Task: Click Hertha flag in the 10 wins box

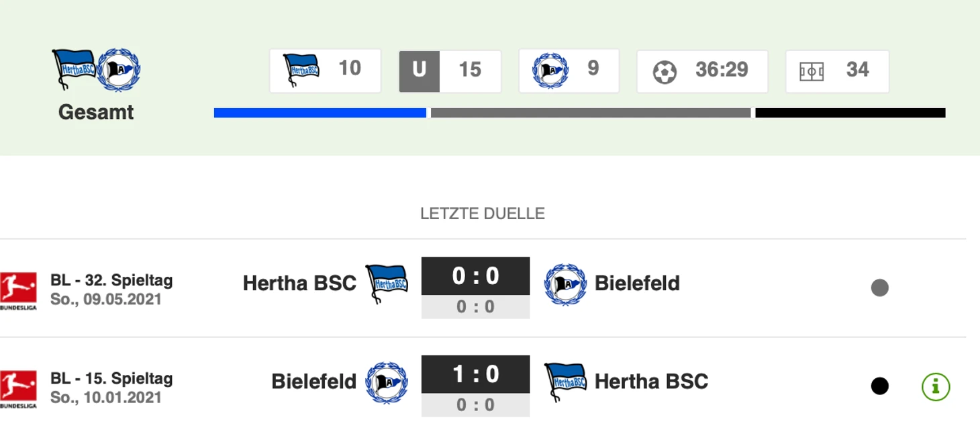Action: click(x=301, y=70)
